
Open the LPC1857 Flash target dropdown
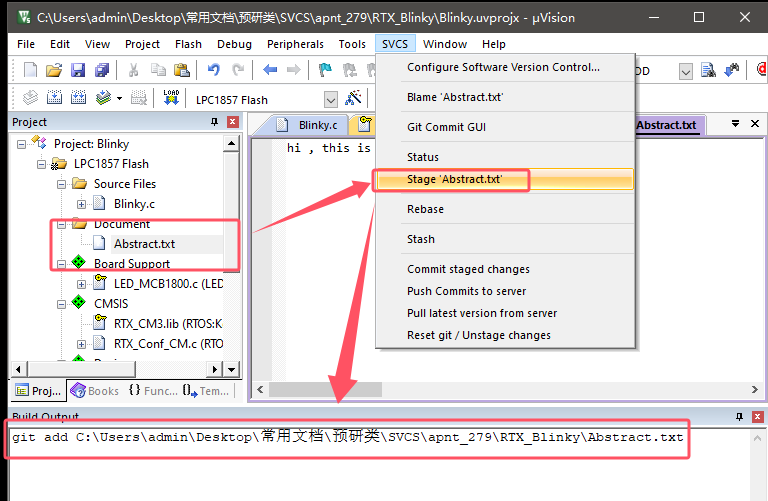pyautogui.click(x=331, y=99)
